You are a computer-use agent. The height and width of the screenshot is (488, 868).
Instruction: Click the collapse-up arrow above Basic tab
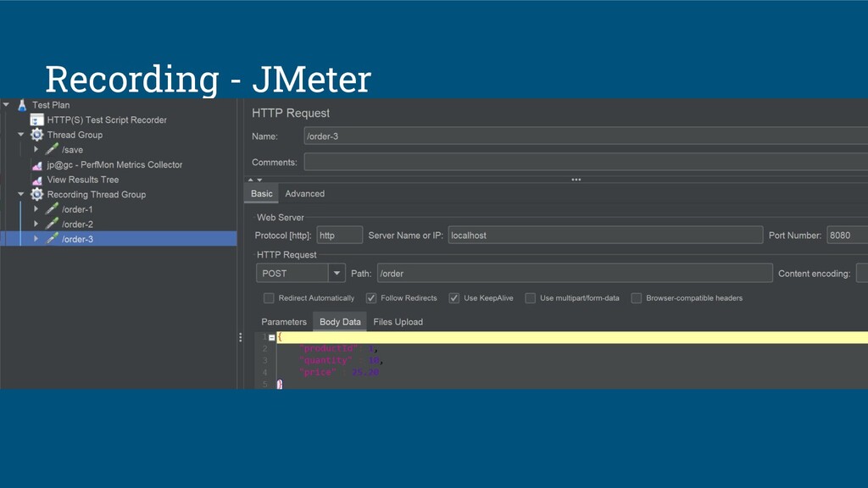(x=250, y=180)
